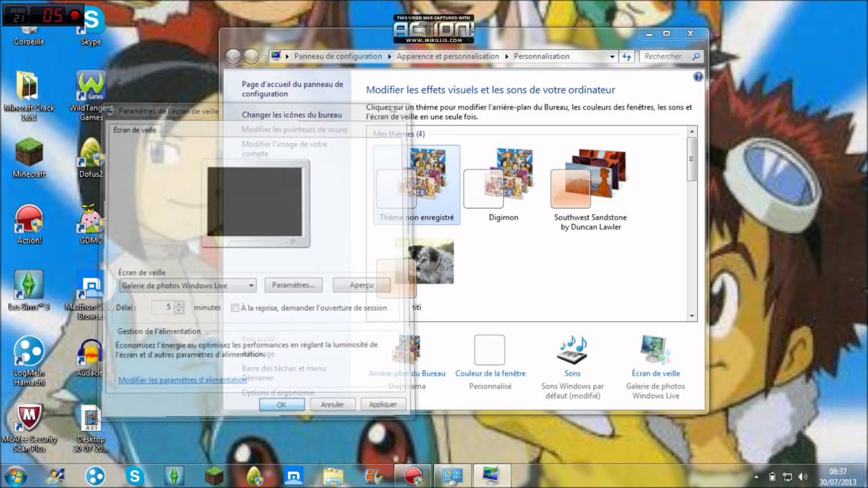This screenshot has height=488, width=868.
Task: Click the Back arrow in Personnalisation window
Action: (x=233, y=56)
